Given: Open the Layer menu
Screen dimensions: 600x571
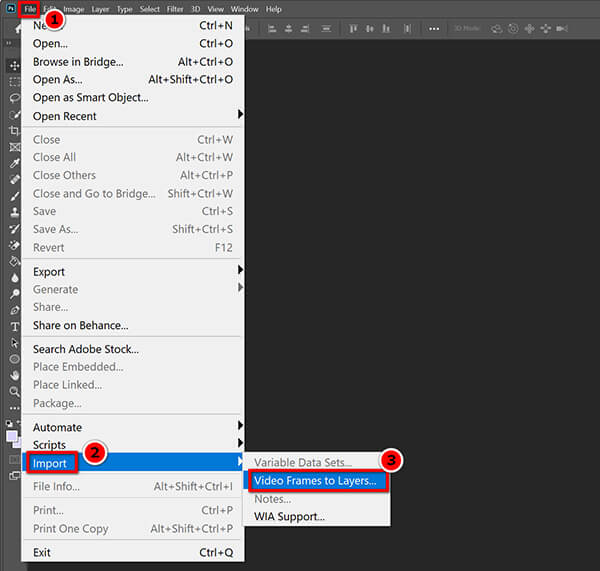Looking at the screenshot, I should tap(100, 9).
